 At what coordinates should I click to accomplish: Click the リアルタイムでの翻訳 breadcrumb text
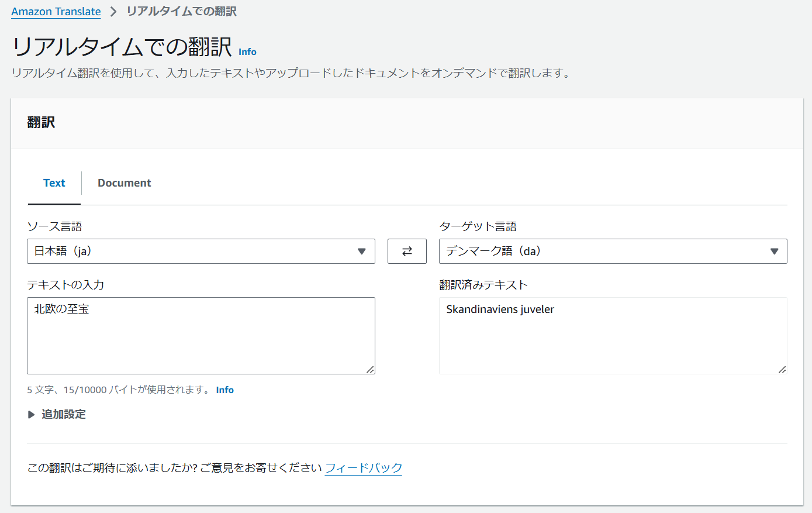[181, 12]
